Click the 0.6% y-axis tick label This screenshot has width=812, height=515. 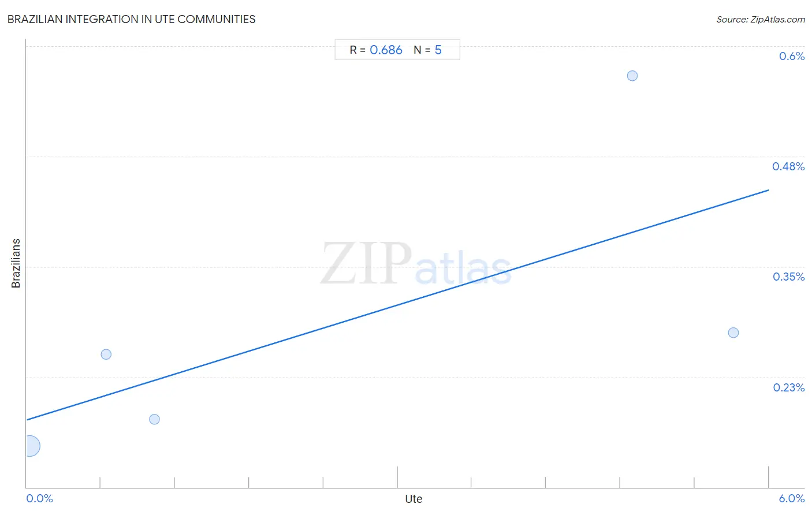click(x=792, y=56)
